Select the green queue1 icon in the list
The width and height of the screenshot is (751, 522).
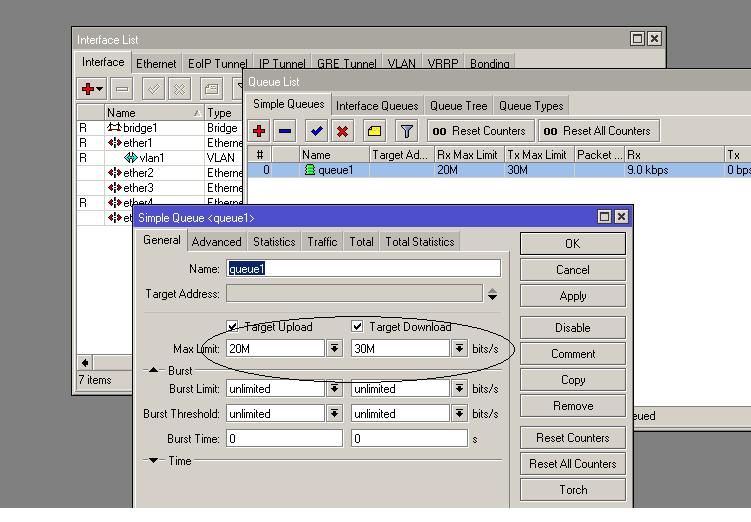(310, 170)
